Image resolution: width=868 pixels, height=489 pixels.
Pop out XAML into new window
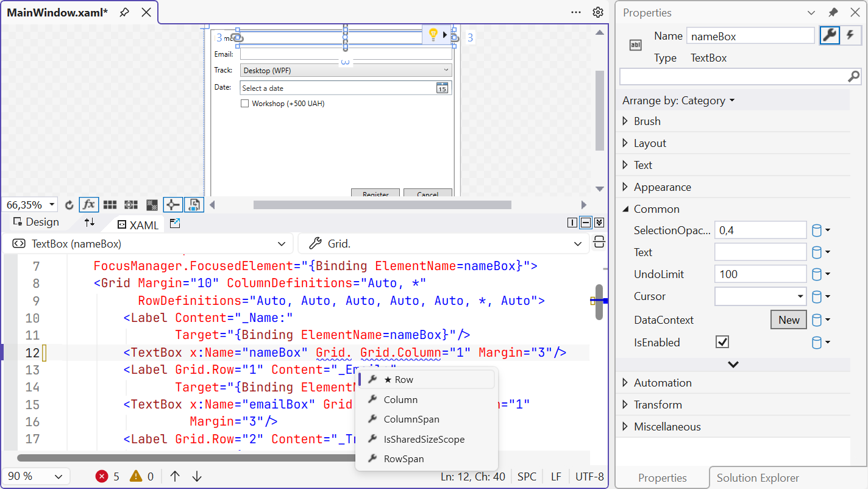coord(175,223)
